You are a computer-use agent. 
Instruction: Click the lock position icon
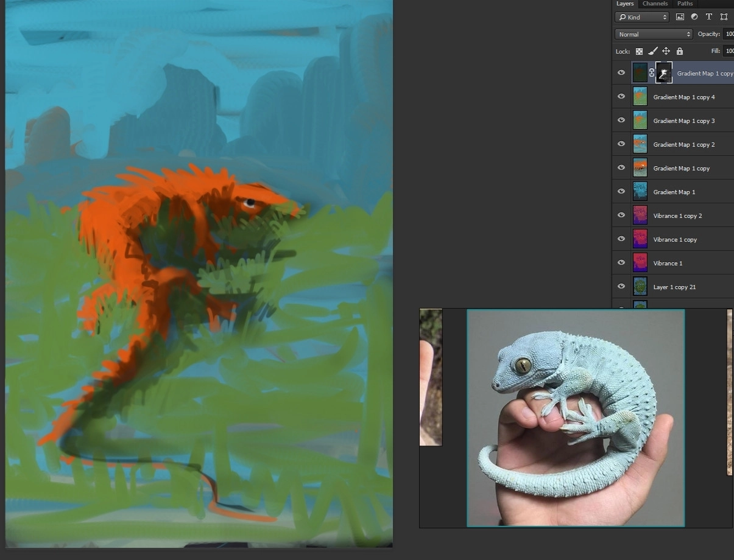pos(666,52)
